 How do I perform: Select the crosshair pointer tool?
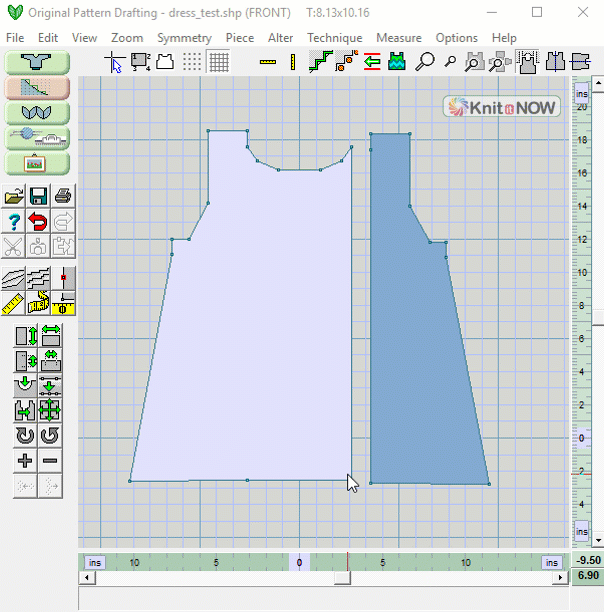pyautogui.click(x=115, y=62)
